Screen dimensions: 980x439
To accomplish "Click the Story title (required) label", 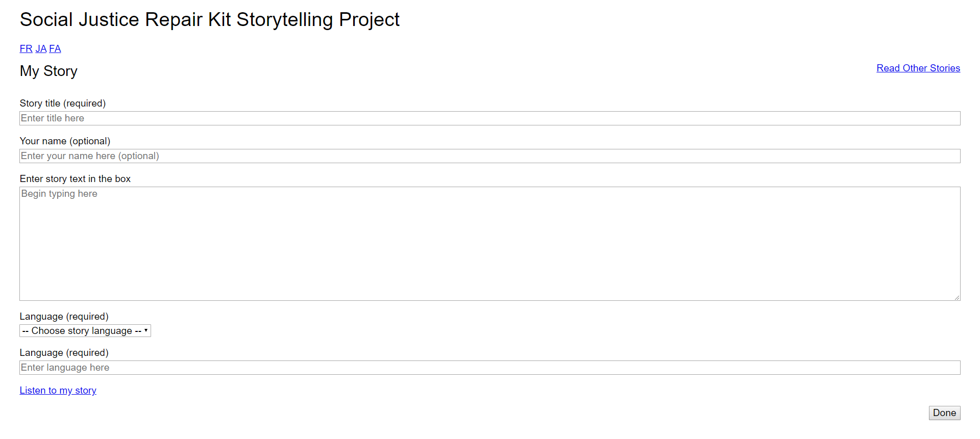I will click(62, 103).
